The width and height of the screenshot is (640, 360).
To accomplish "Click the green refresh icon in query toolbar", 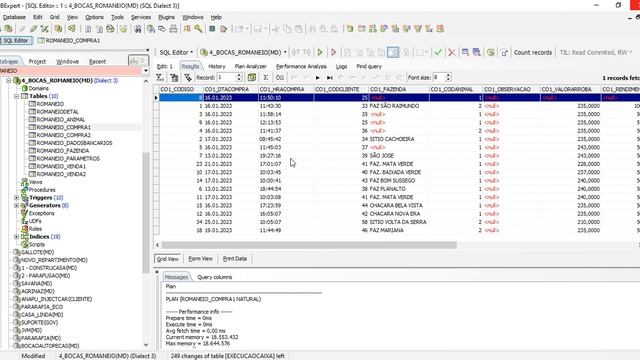I will [491, 52].
